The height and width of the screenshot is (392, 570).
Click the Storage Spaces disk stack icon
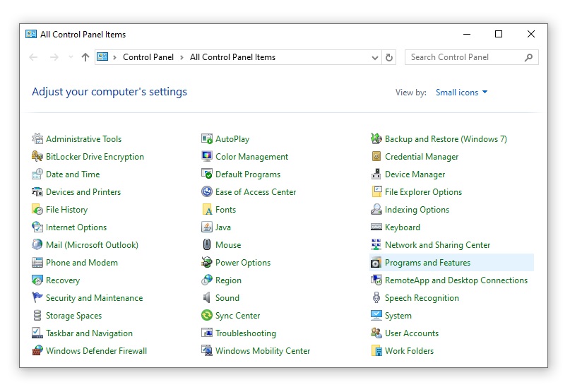click(37, 315)
